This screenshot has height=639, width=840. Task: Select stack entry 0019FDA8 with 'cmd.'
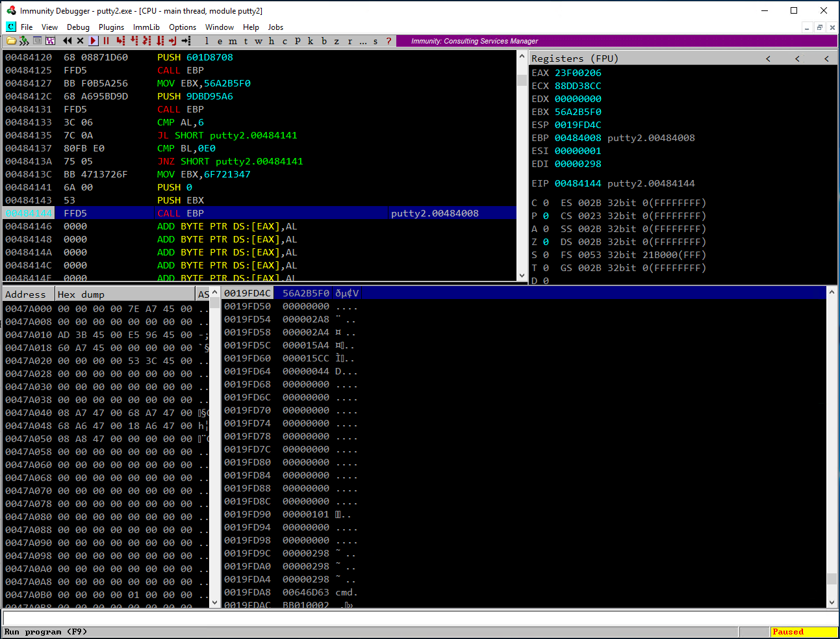[x=524, y=592]
